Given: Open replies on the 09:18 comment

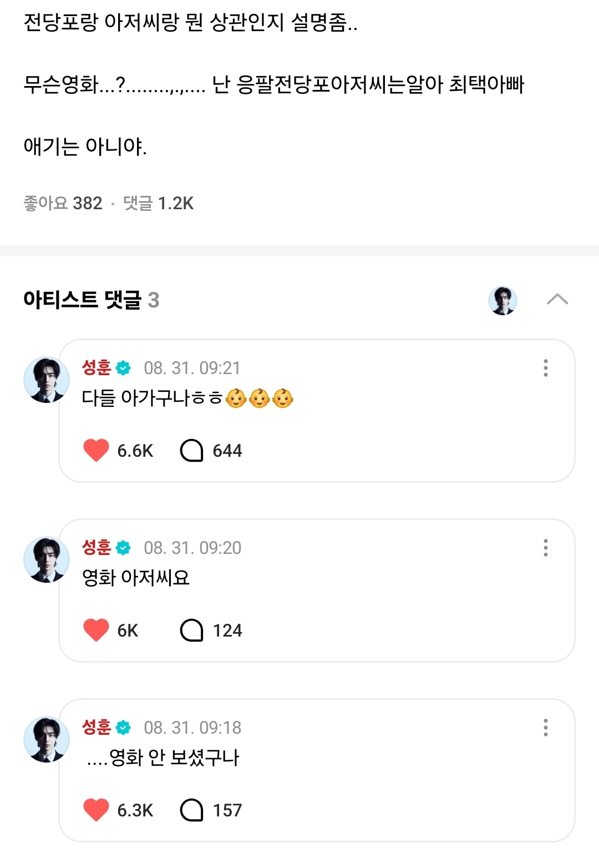Looking at the screenshot, I should click(192, 810).
